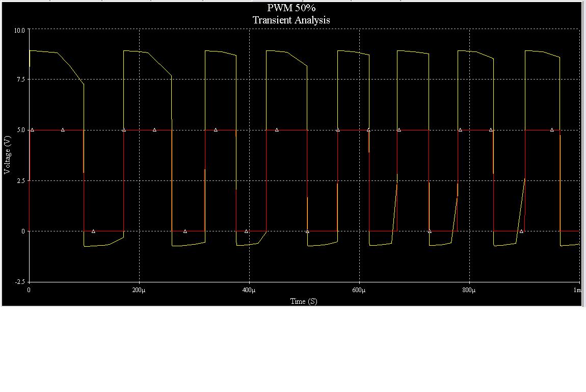586x392 pixels.
Task: Click the rightmost triangle marker on the 5V line
Action: (x=552, y=130)
